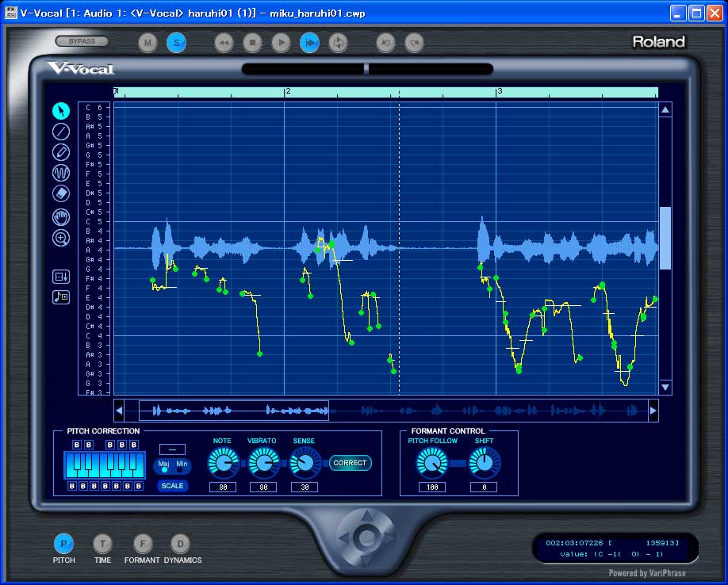Image resolution: width=728 pixels, height=585 pixels.
Task: Click the position readout 002:03:07226
Action: [574, 543]
